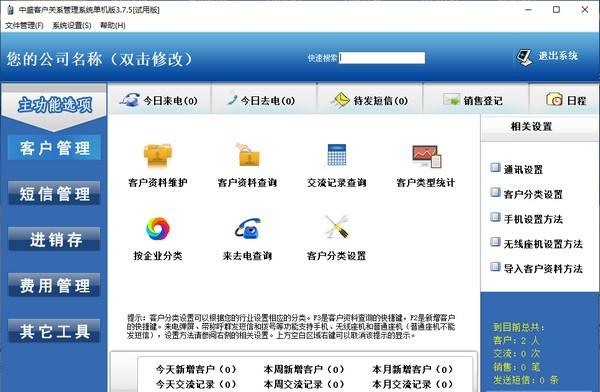Image resolution: width=600 pixels, height=392 pixels.
Task: Open the 系统设置(S) menu
Action: click(72, 26)
